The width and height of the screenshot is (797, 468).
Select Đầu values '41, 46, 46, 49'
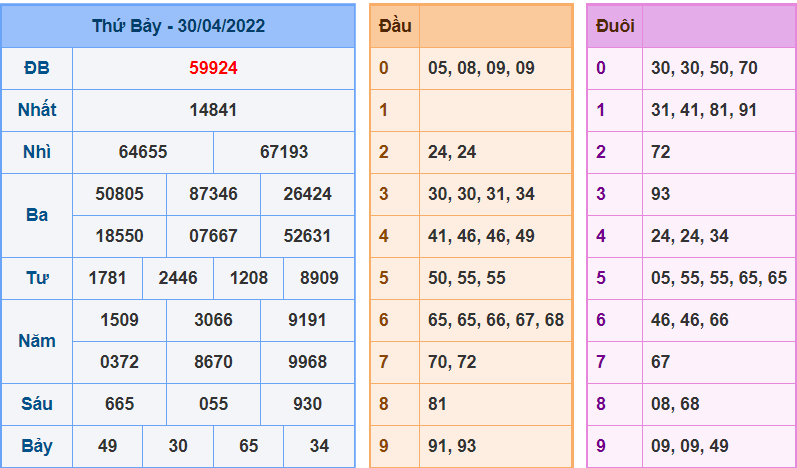click(x=481, y=236)
